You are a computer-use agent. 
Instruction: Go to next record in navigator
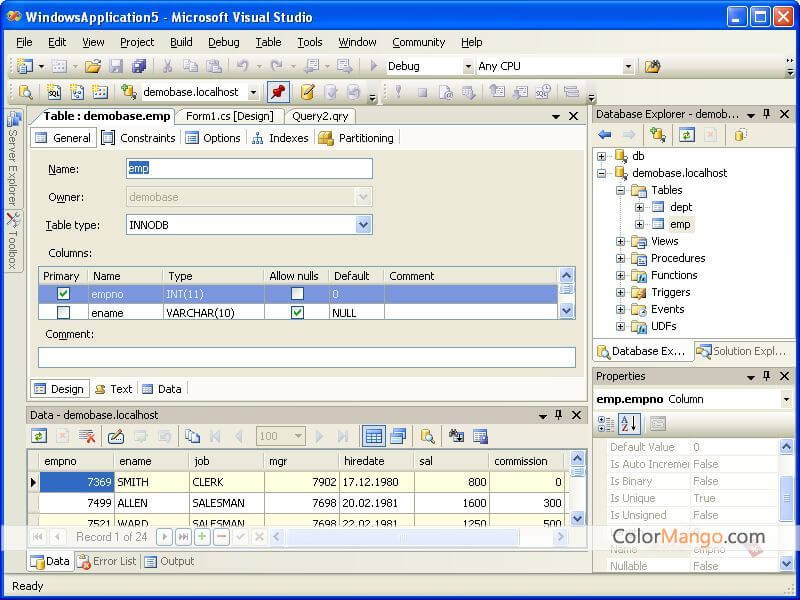(164, 537)
